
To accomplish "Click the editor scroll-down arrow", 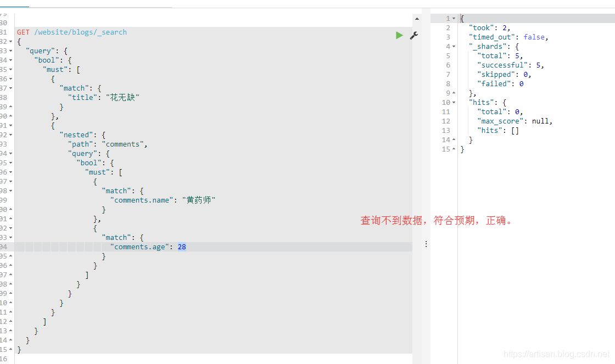I will [x=416, y=359].
